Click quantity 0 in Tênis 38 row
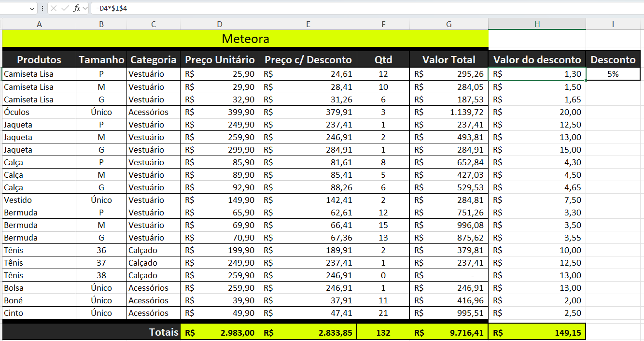Image resolution: width=644 pixels, height=341 pixels. click(x=383, y=275)
